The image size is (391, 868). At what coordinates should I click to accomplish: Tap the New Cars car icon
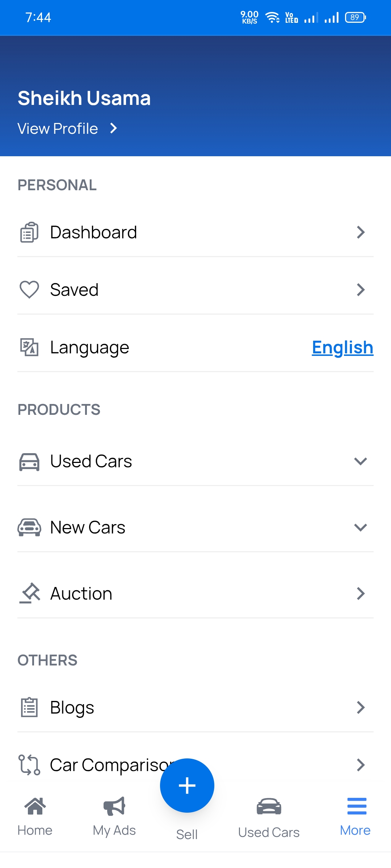pyautogui.click(x=29, y=527)
